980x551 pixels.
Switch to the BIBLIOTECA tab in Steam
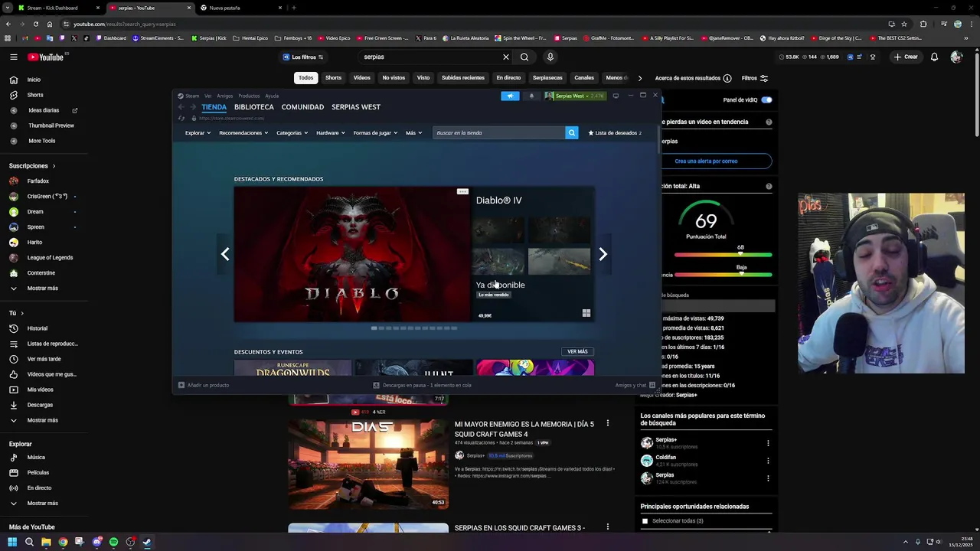pyautogui.click(x=254, y=107)
